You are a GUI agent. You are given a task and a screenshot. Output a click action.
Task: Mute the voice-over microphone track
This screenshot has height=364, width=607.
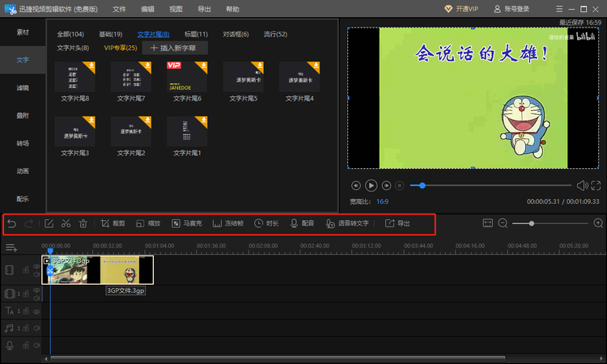36,345
